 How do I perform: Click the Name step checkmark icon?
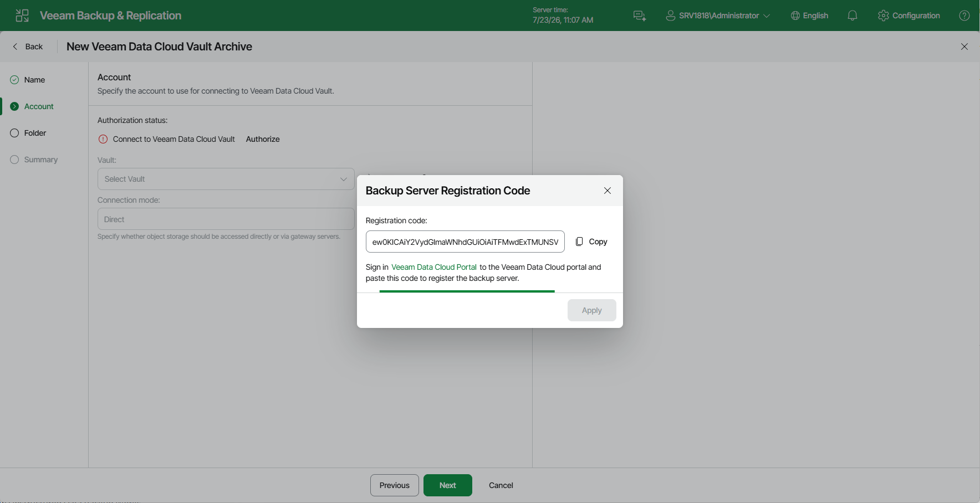coord(14,80)
